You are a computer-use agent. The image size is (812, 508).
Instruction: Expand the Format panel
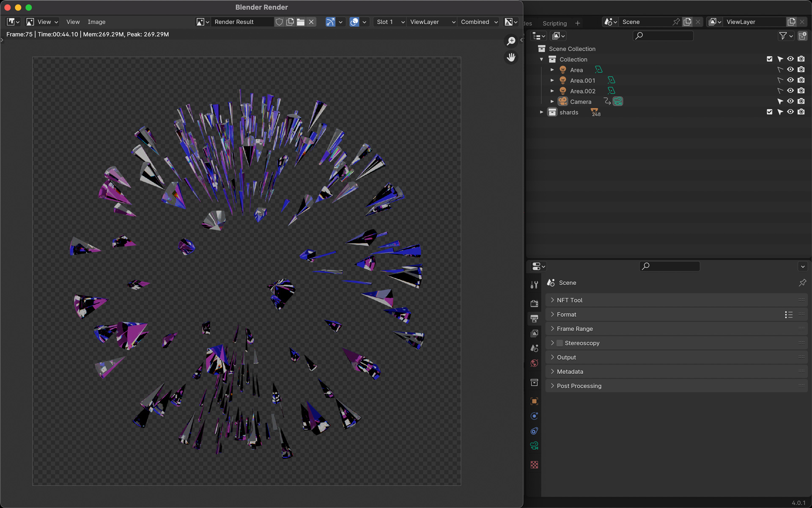[566, 314]
